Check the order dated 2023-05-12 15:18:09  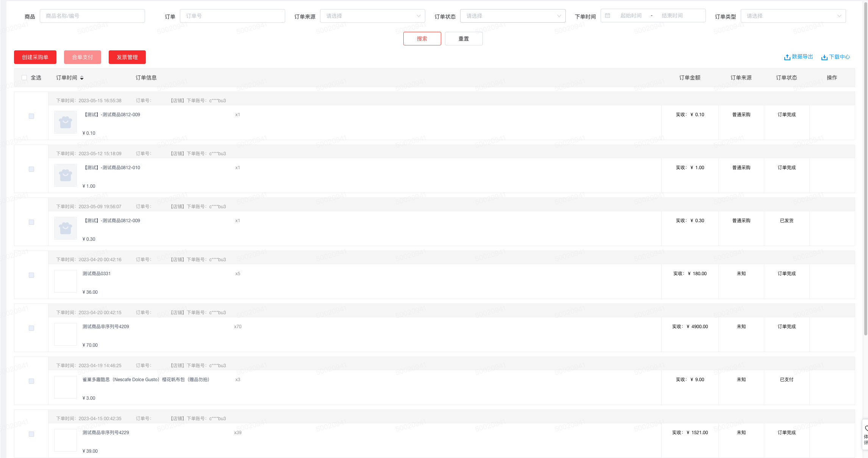[31, 169]
